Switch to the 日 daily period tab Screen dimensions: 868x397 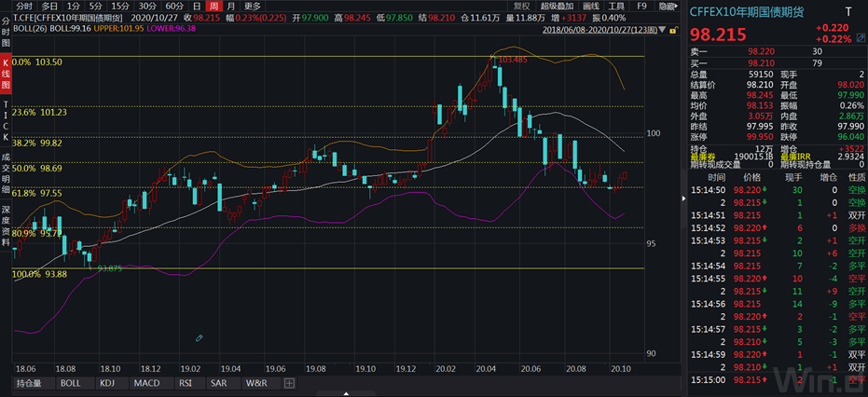pyautogui.click(x=197, y=7)
